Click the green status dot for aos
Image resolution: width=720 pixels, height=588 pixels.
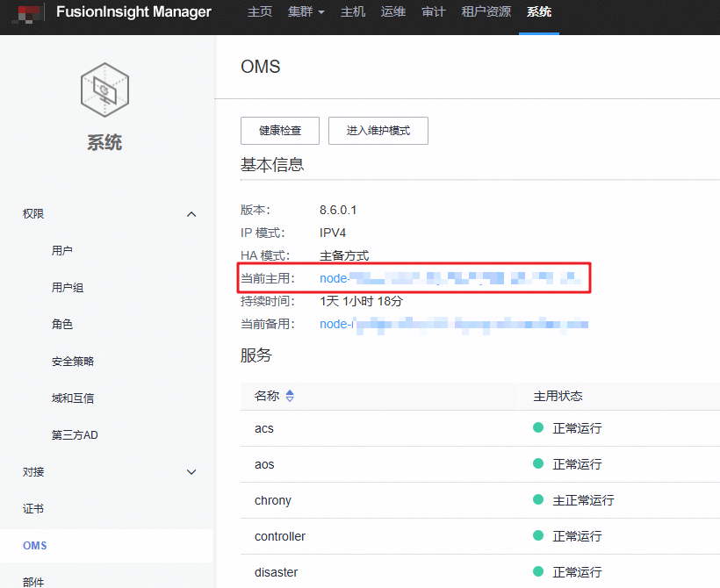538,463
